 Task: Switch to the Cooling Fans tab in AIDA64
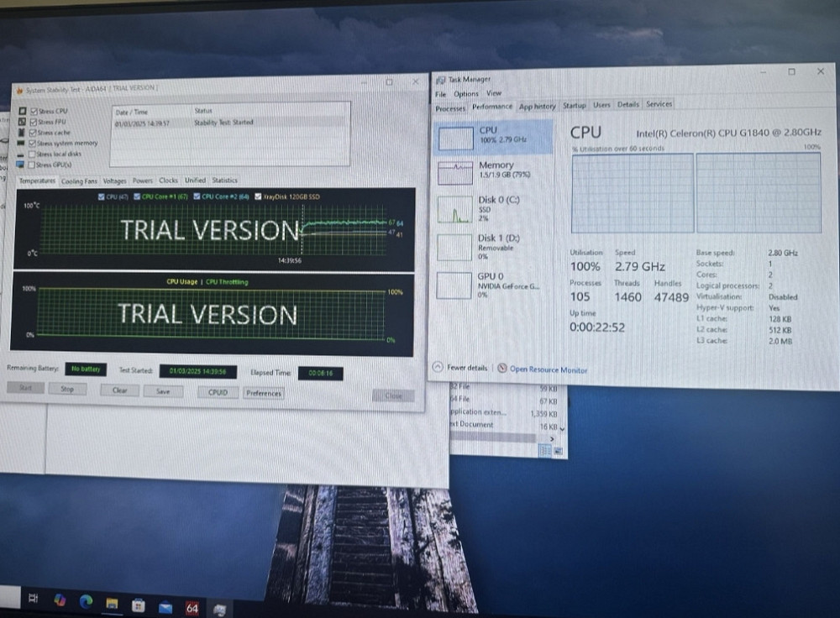click(80, 181)
